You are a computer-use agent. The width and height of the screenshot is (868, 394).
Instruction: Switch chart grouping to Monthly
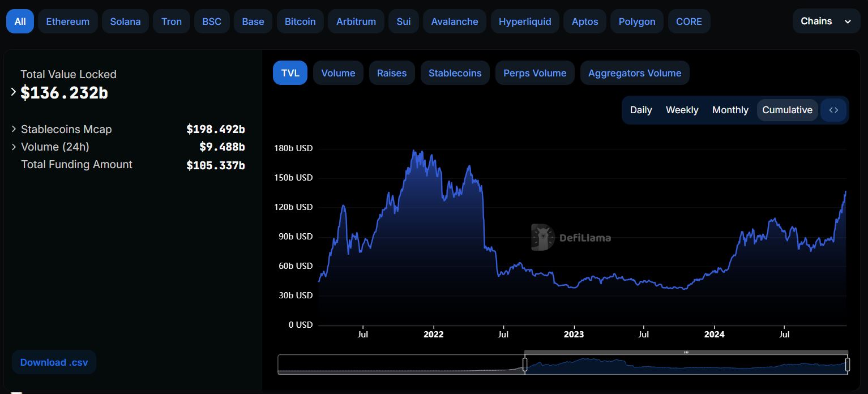tap(730, 110)
